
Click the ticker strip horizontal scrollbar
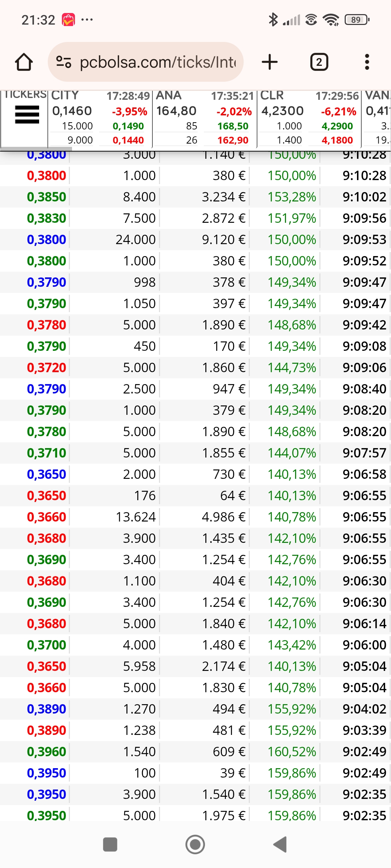coord(36,149)
